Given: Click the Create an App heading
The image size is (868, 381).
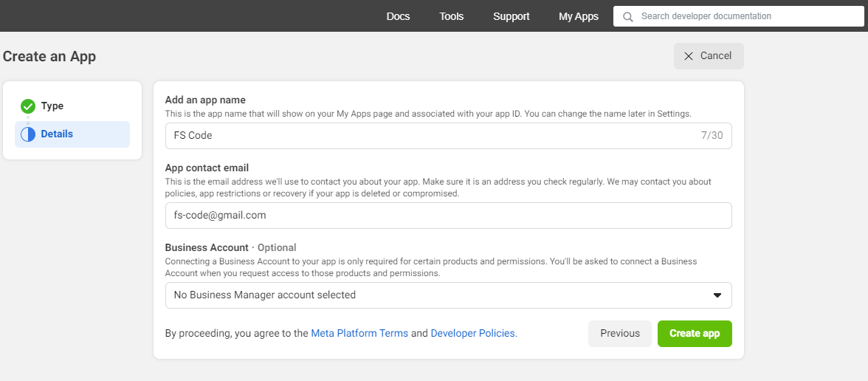Looking at the screenshot, I should 49,56.
